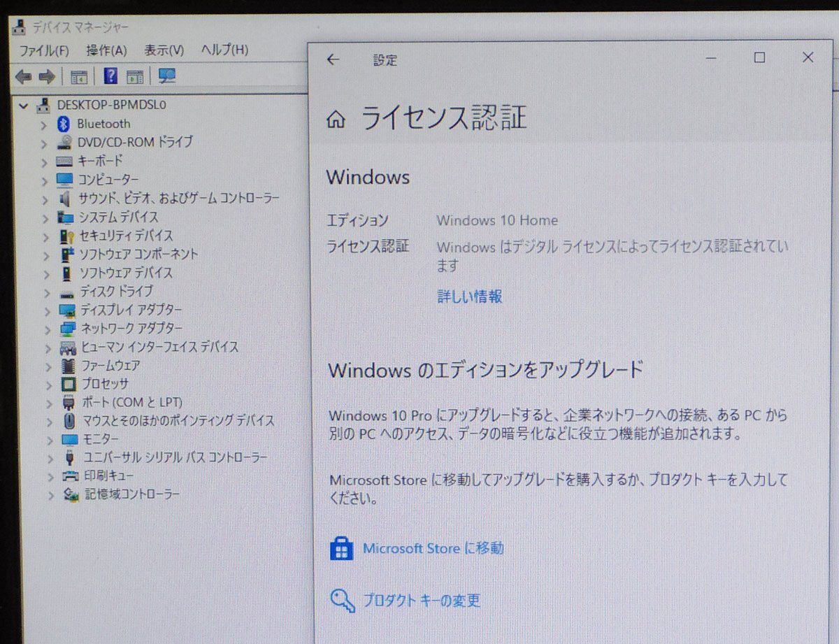Click the network adapters (ネットワーク アダプター) icon
The image size is (839, 644).
[68, 329]
